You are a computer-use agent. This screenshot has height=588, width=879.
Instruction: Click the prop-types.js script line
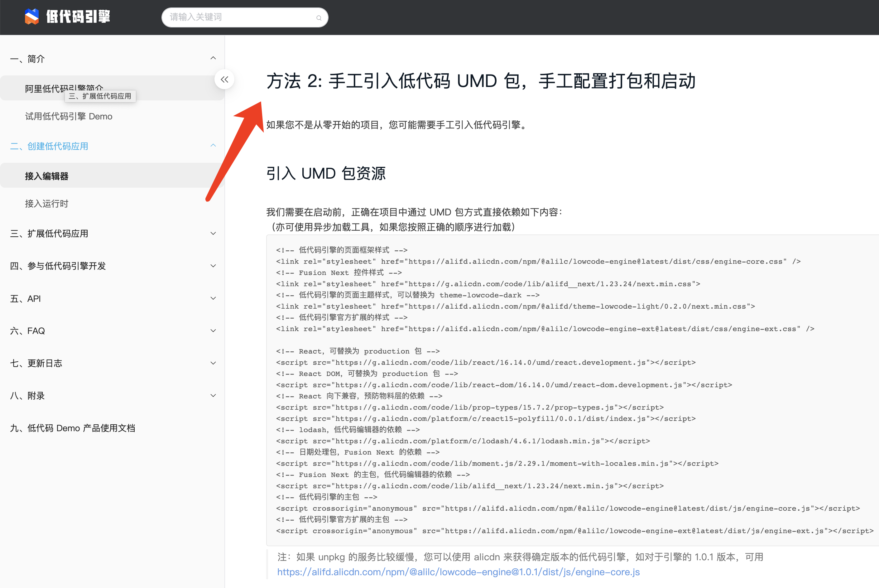pyautogui.click(x=470, y=407)
